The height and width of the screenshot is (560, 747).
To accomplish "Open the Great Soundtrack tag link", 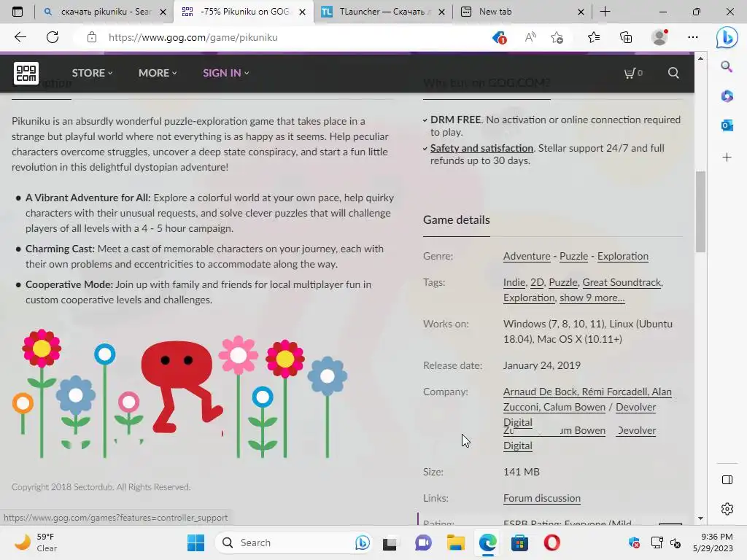I will tap(622, 282).
